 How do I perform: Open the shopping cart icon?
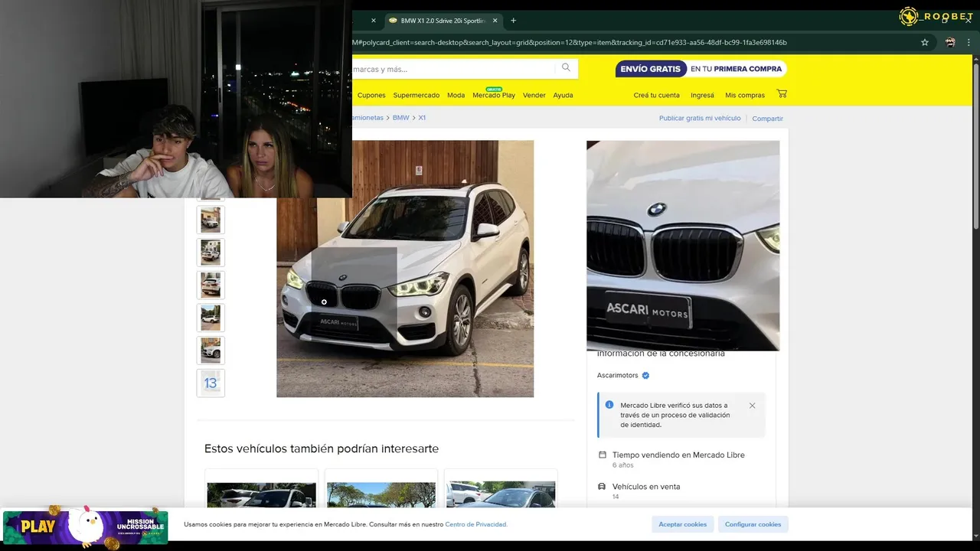781,94
